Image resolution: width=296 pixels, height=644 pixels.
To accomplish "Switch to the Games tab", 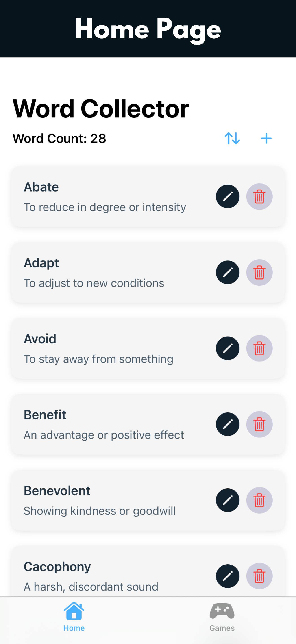I will coord(222,617).
